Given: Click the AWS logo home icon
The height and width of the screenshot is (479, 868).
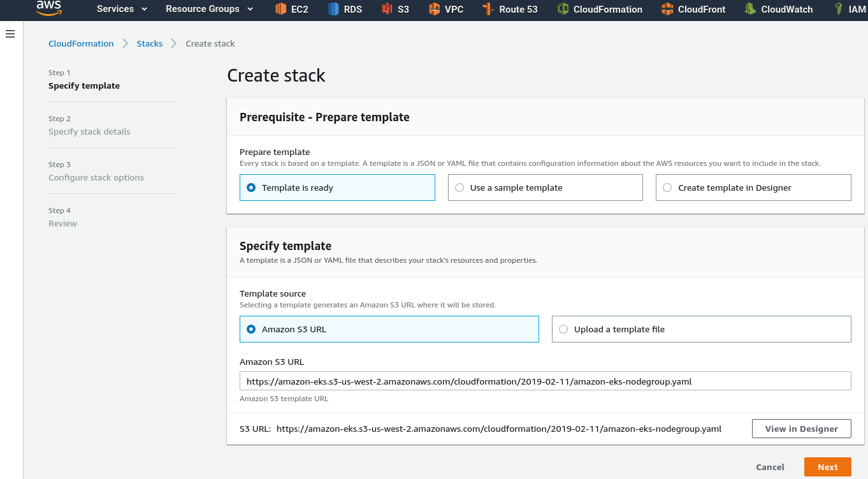Looking at the screenshot, I should [x=48, y=8].
